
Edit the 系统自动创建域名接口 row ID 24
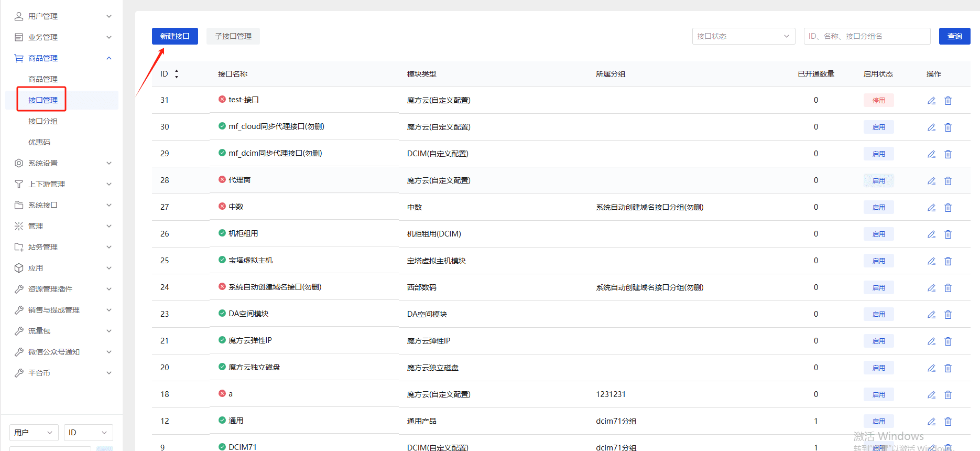tap(931, 288)
